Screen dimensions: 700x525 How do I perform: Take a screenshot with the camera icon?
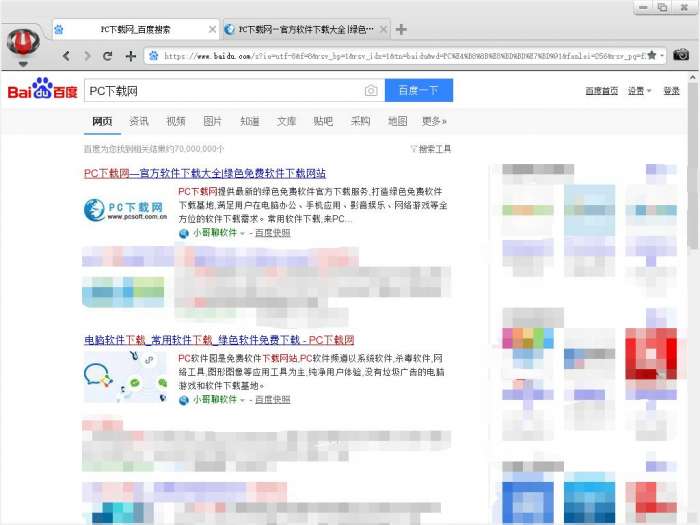pos(681,55)
